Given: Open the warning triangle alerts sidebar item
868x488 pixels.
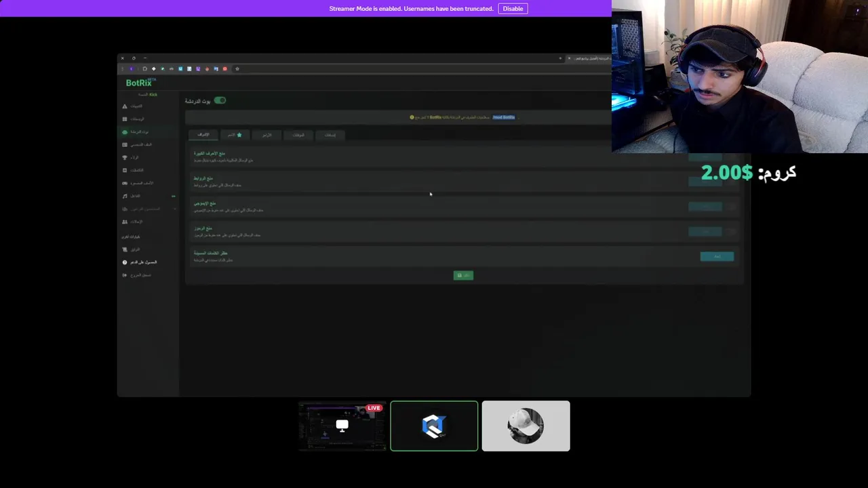Looking at the screenshot, I should [x=125, y=106].
